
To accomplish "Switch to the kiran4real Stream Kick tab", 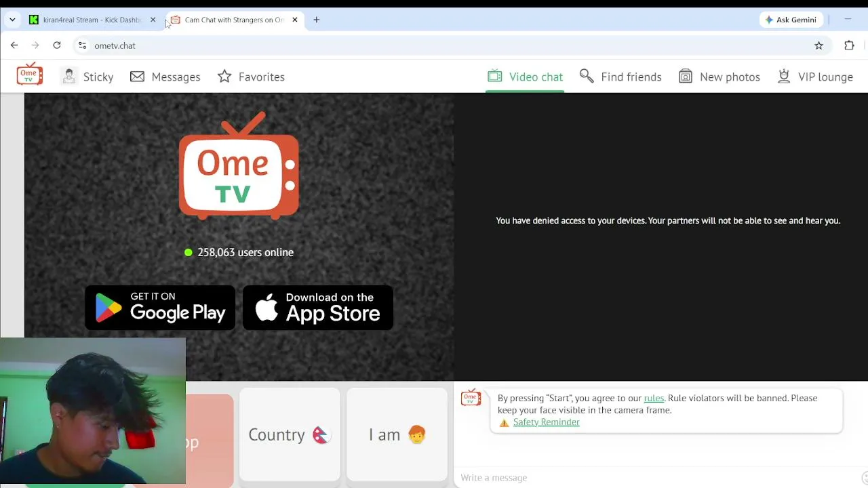I will [92, 20].
